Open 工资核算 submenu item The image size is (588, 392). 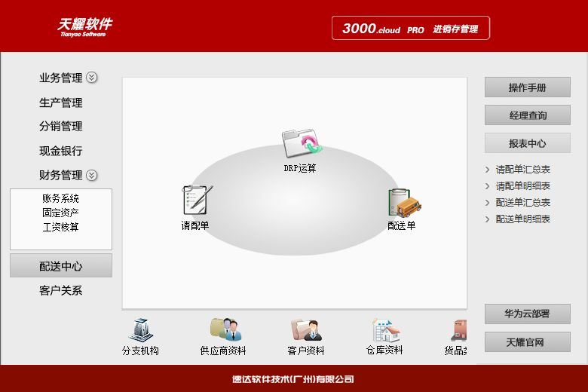tap(60, 227)
